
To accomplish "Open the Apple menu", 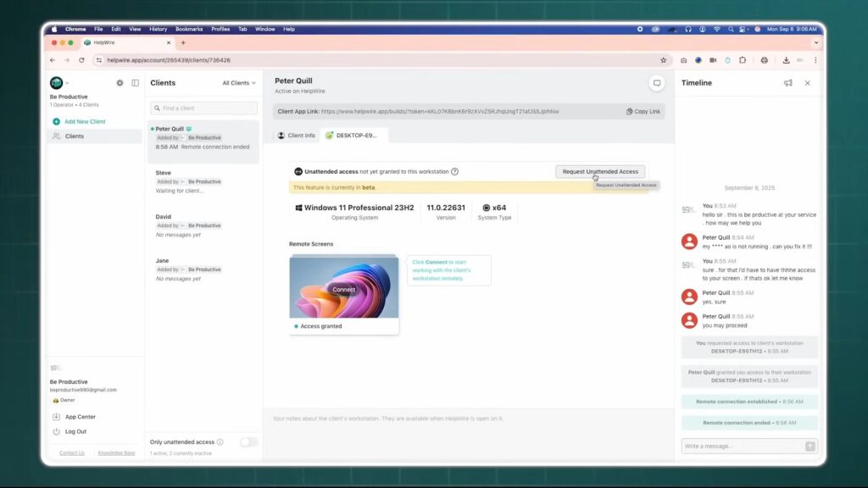I will click(54, 30).
